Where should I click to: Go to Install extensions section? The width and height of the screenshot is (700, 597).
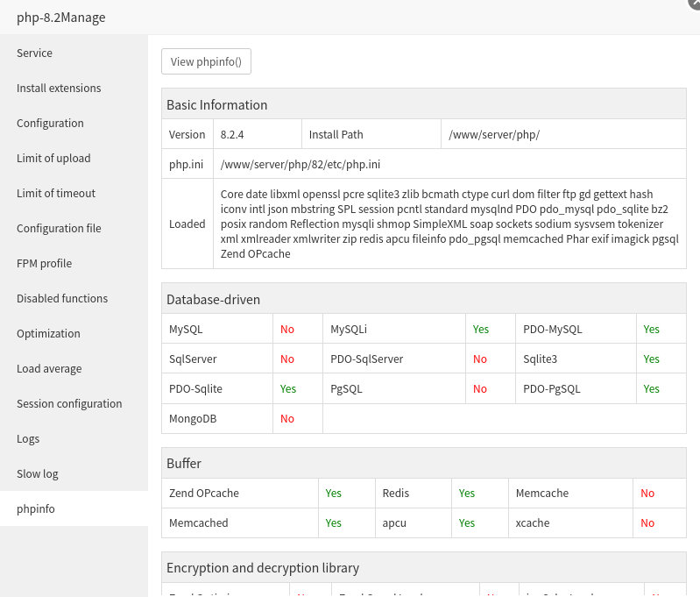point(59,89)
